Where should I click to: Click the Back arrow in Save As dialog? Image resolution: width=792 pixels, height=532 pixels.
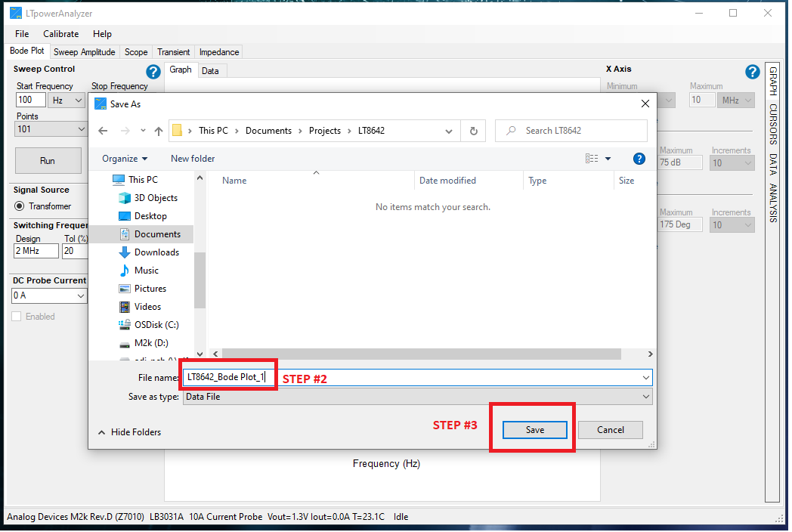click(x=104, y=131)
